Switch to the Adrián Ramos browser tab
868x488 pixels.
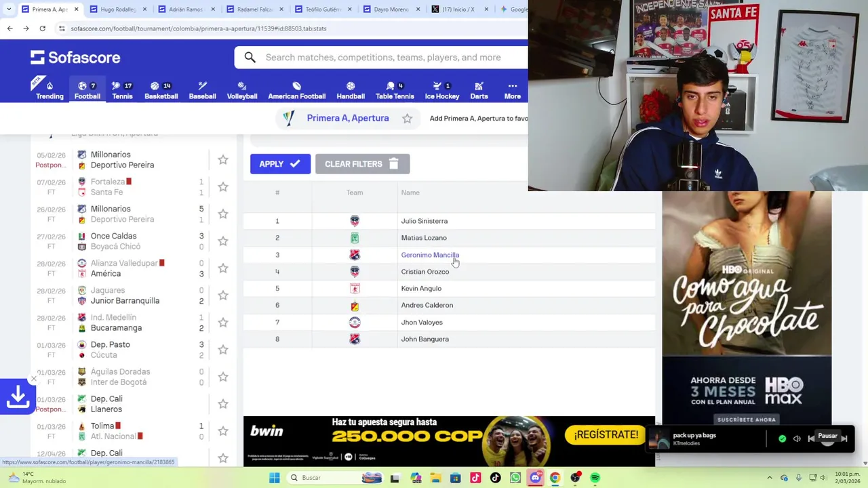click(x=186, y=9)
